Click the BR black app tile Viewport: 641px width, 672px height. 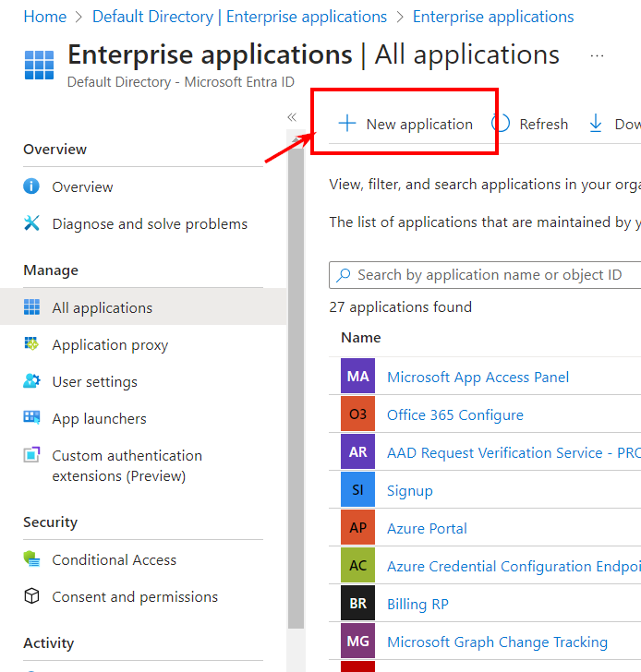357,603
